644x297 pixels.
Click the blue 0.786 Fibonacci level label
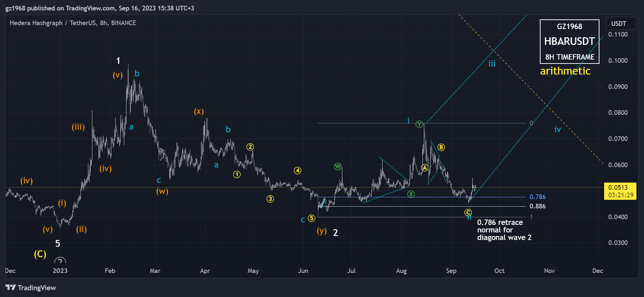tap(537, 197)
